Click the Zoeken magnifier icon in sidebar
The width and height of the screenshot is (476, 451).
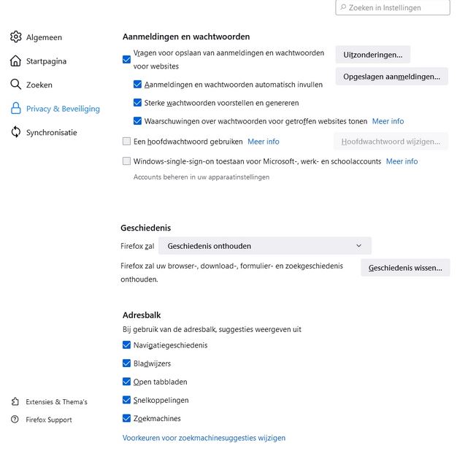[15, 85]
